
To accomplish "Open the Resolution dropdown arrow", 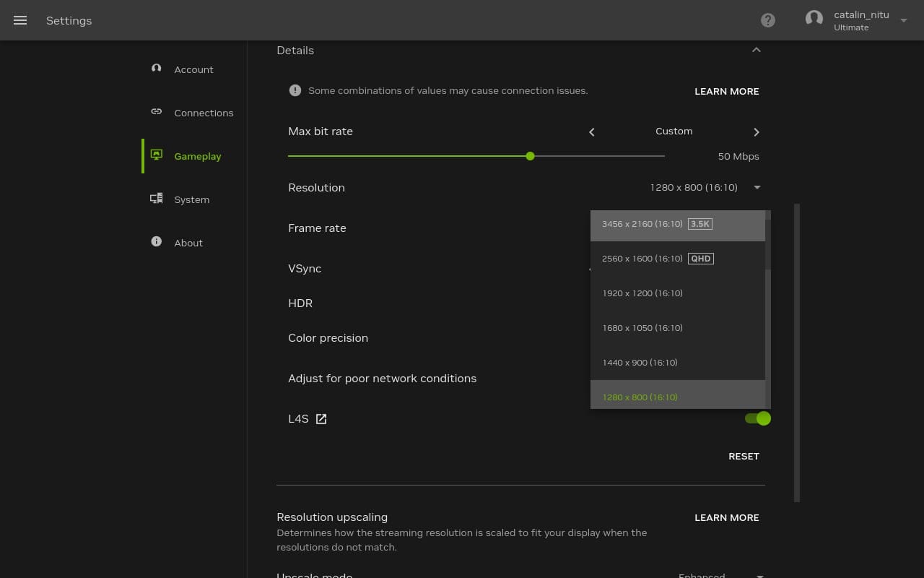I will tap(757, 188).
